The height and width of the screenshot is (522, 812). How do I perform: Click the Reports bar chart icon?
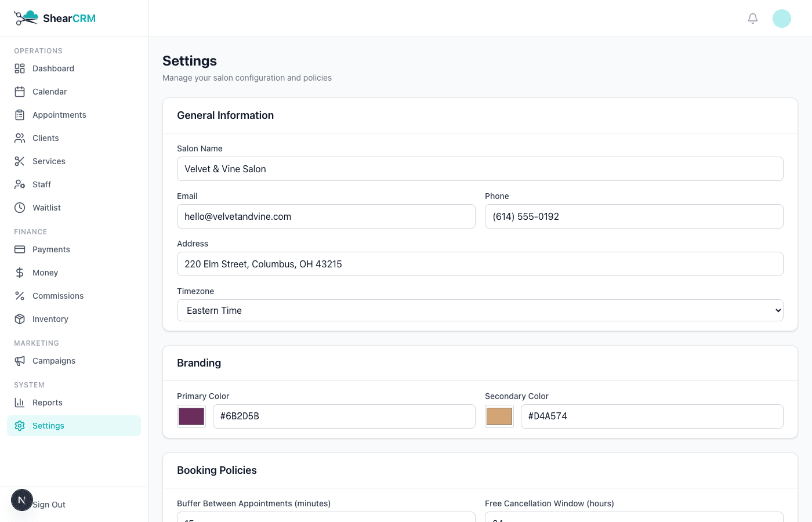[x=20, y=403]
